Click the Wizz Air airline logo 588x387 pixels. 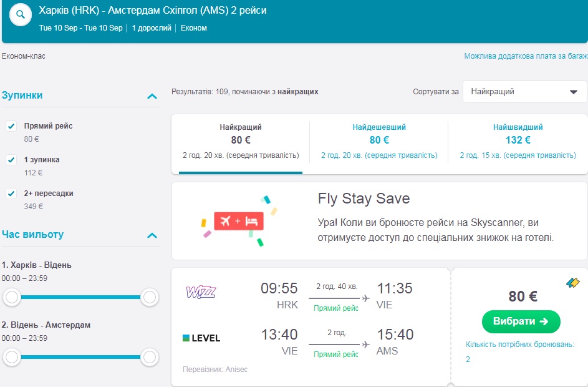coord(201,292)
